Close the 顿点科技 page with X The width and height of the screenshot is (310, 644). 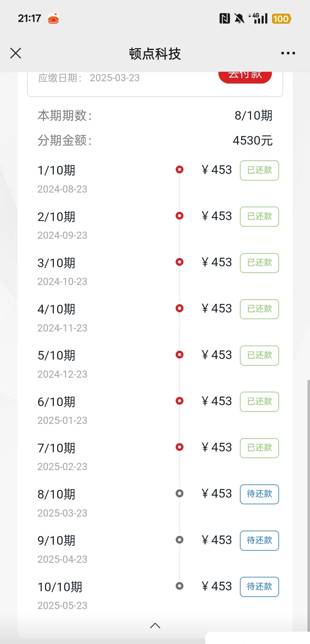tap(16, 53)
